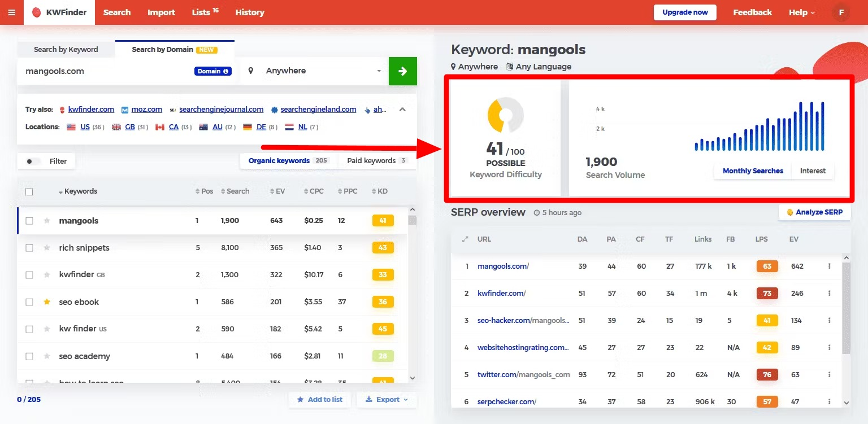Open the Export dropdown
The image size is (868, 424).
tap(387, 400)
